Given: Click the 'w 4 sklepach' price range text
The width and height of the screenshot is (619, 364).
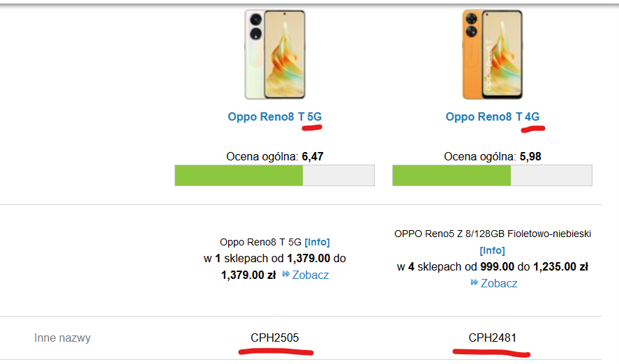Looking at the screenshot, I should click(492, 266).
